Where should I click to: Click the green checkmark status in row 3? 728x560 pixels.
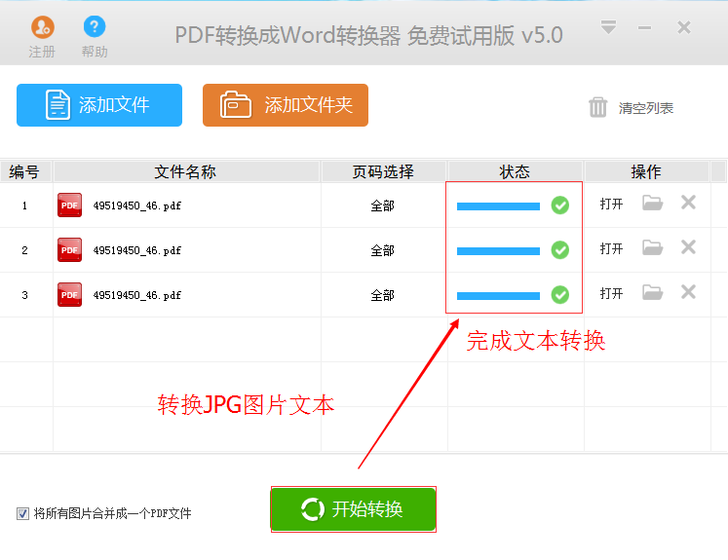(x=560, y=294)
